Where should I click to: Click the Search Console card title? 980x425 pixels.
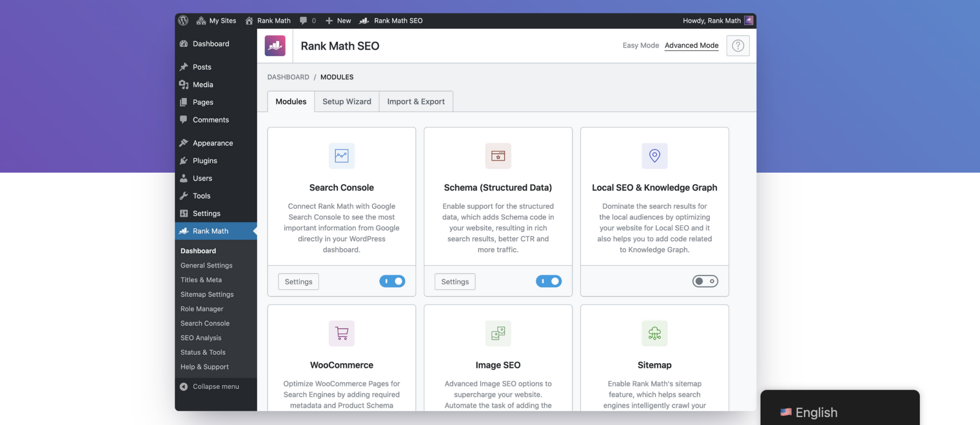tap(341, 187)
